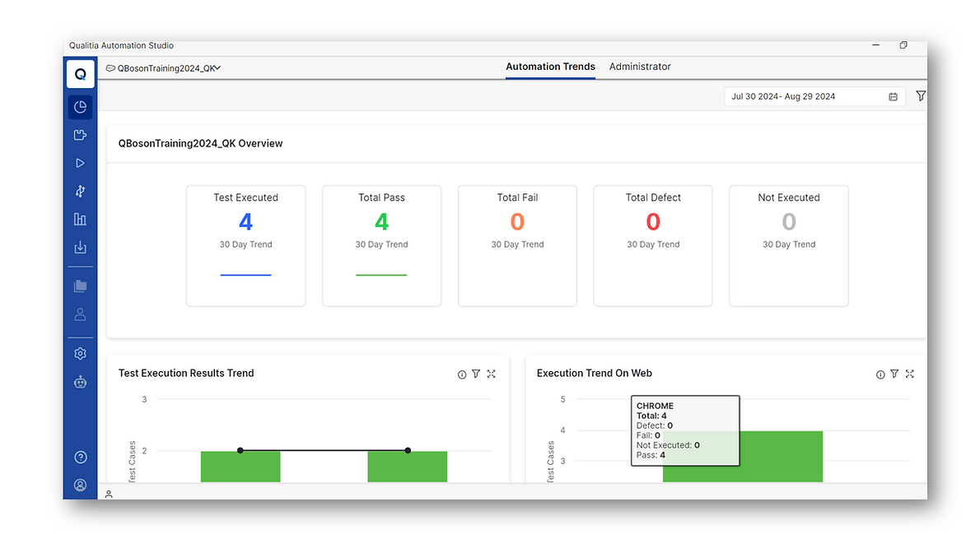This screenshot has height=534, width=980.
Task: Click info icon on Execution Trend On Web
Action: coord(880,374)
